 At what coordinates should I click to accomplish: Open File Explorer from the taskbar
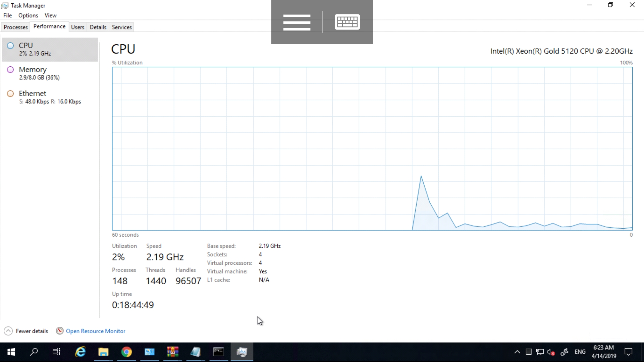coord(103,352)
